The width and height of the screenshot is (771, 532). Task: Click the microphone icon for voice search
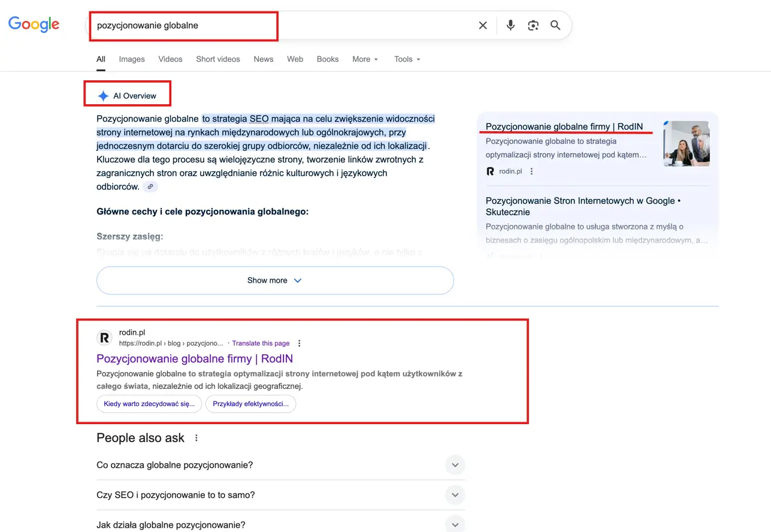[x=510, y=25]
